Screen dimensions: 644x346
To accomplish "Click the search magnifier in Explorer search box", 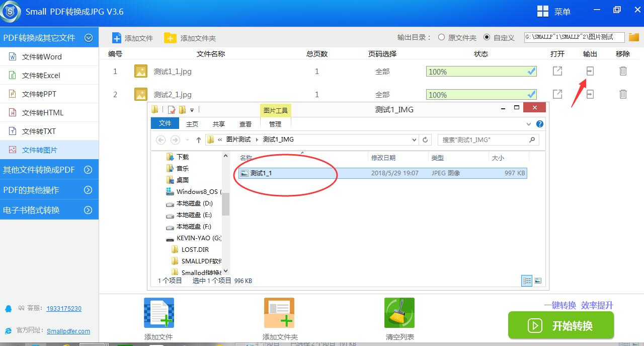I will point(532,140).
